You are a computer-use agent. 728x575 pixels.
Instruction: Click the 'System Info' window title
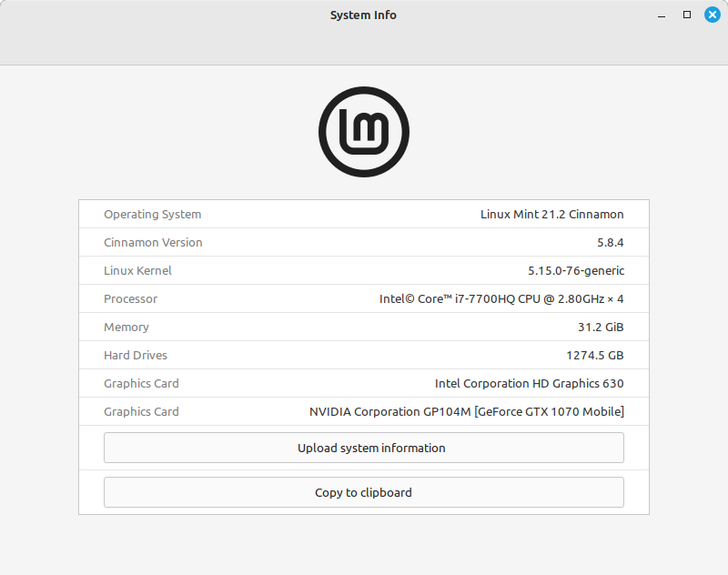[x=363, y=15]
